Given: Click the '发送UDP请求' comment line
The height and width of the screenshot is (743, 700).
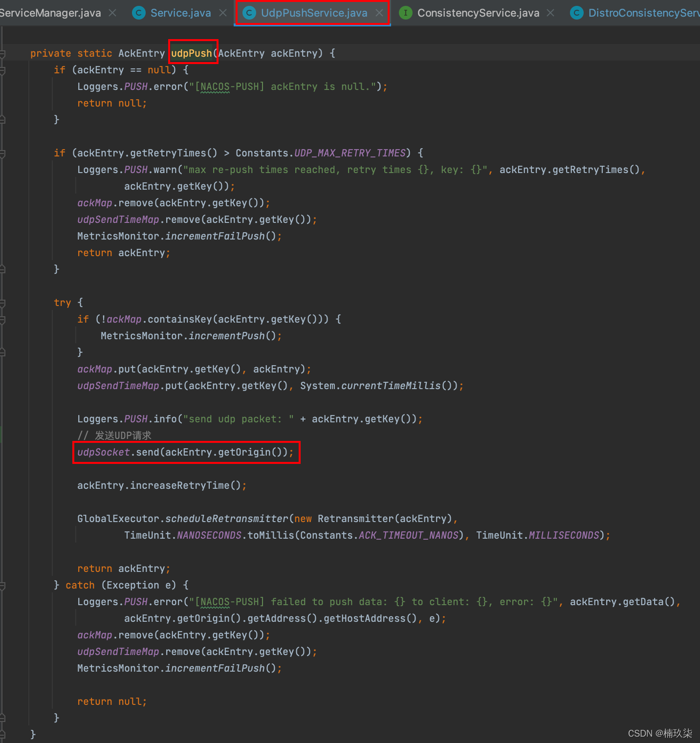Looking at the screenshot, I should (114, 436).
